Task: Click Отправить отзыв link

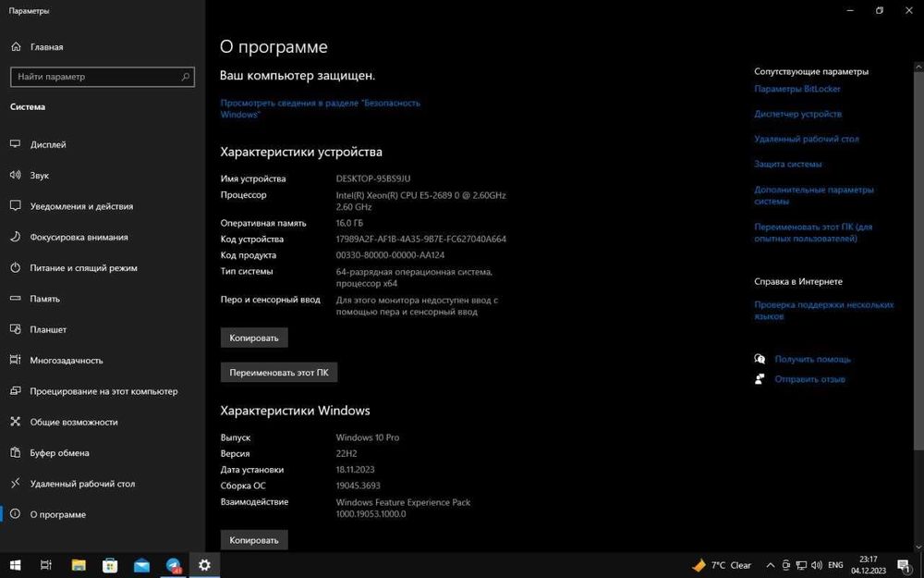Action: click(809, 379)
